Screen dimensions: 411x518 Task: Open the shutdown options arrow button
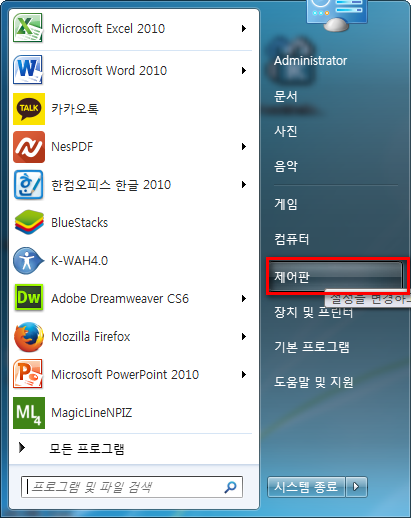click(x=356, y=487)
